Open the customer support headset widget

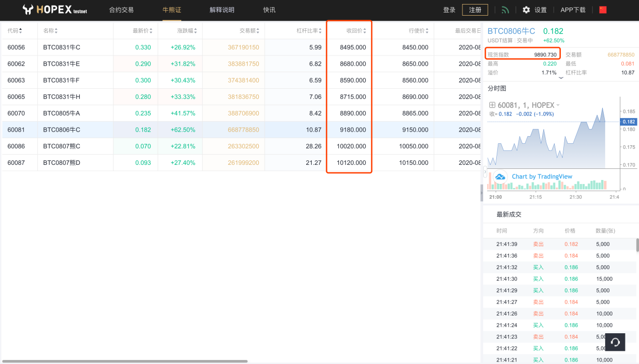(615, 342)
